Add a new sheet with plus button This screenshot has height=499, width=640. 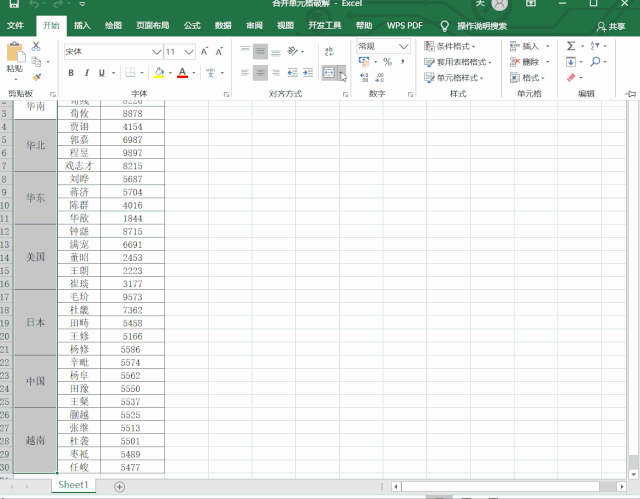point(120,486)
